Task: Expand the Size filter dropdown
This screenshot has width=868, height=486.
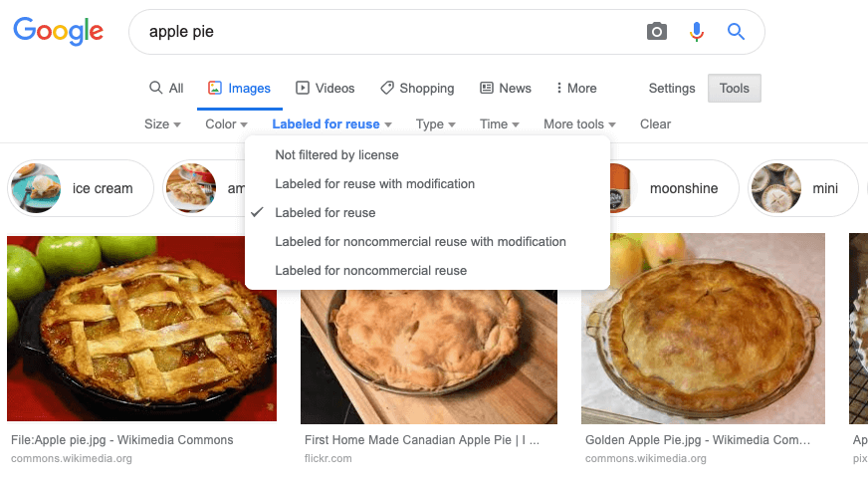Action: coord(162,124)
